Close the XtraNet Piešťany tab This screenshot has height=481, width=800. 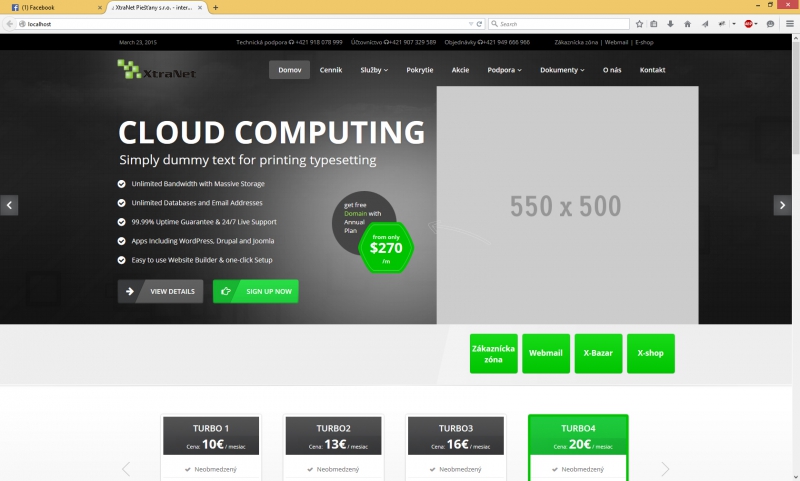pyautogui.click(x=200, y=8)
